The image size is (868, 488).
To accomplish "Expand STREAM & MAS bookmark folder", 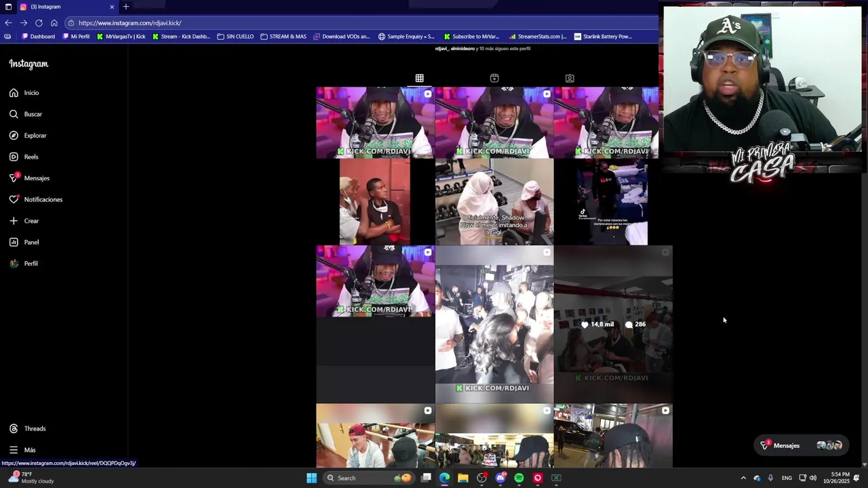I will pyautogui.click(x=283, y=37).
